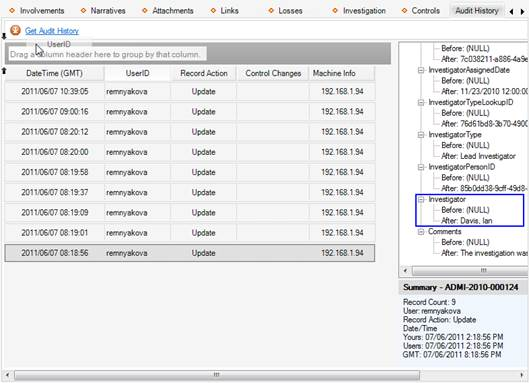Select the audit row at 2011/06/07 08:19:09

190,213
